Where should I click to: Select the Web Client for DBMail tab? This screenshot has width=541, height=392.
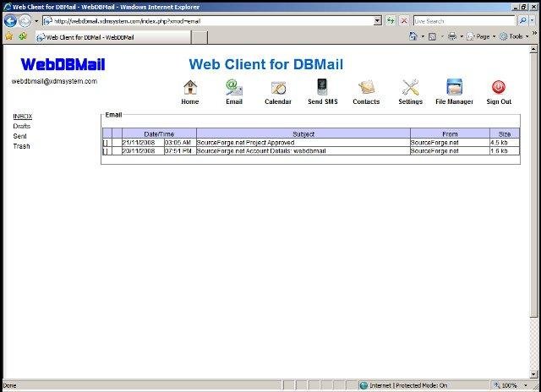point(112,37)
